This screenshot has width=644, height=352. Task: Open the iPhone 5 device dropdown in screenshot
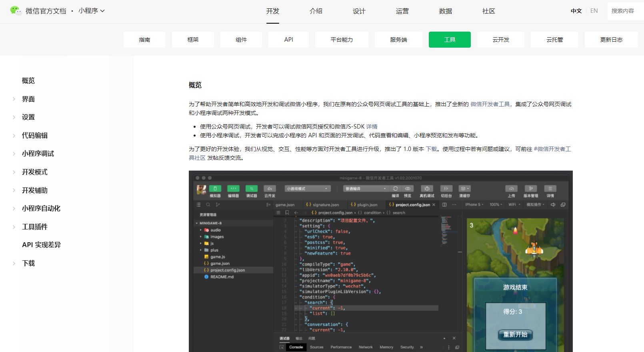(474, 205)
